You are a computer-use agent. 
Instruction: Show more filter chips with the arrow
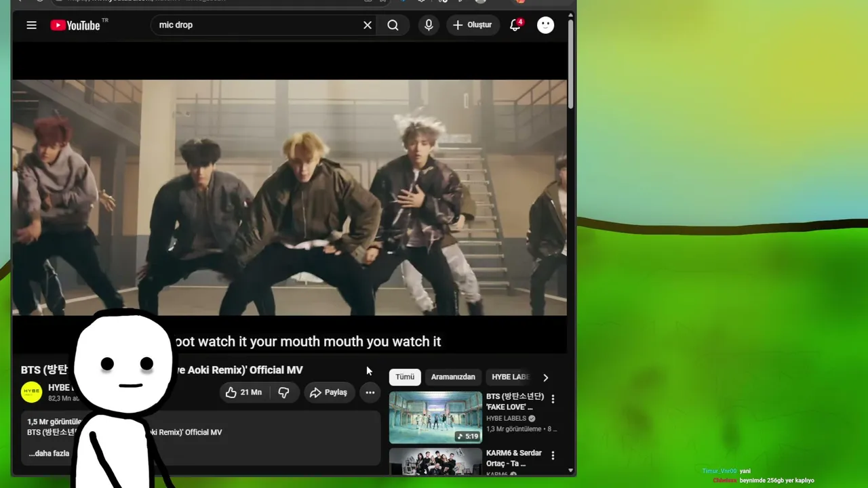[546, 378]
